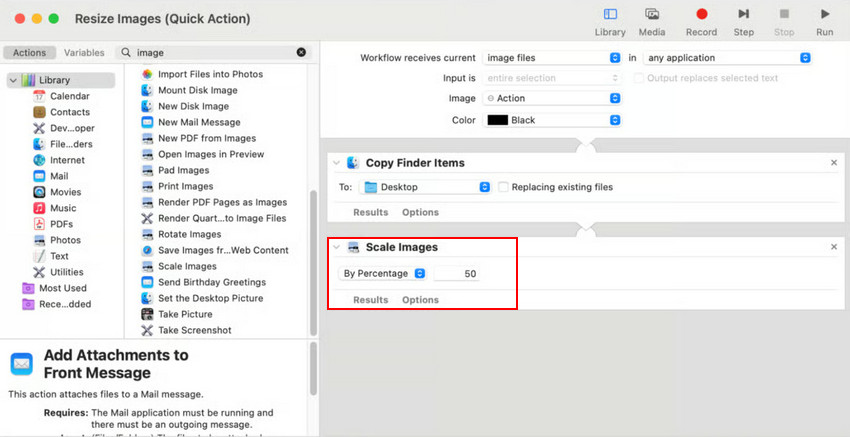
Task: Select the Music category icon
Action: 39,208
